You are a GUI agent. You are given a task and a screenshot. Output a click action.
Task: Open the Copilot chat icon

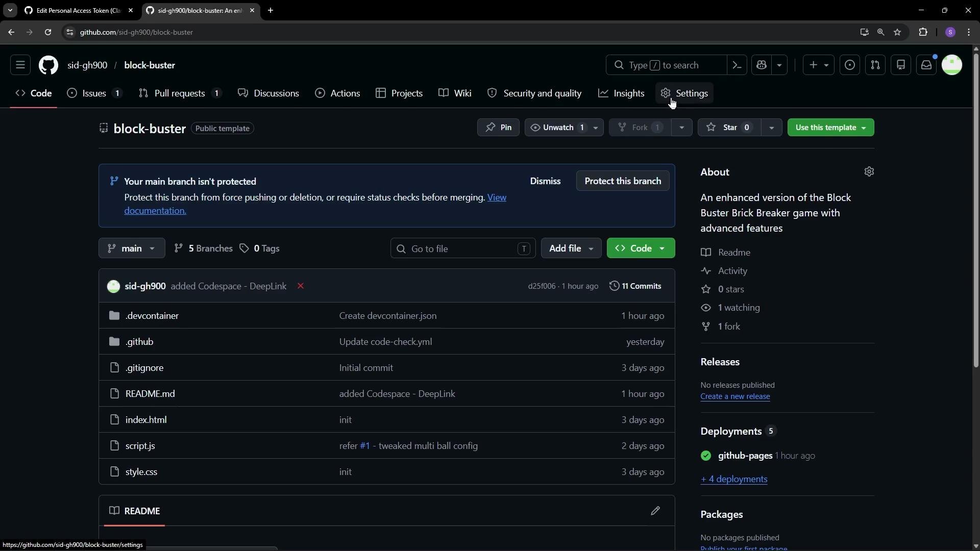coord(762,65)
